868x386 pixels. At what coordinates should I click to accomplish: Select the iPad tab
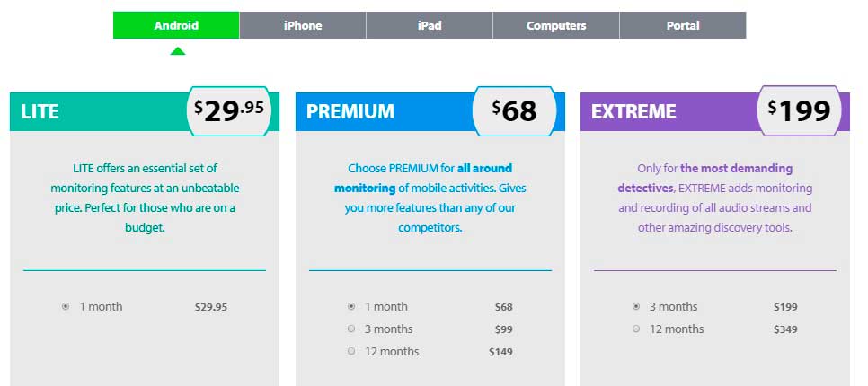click(x=430, y=25)
